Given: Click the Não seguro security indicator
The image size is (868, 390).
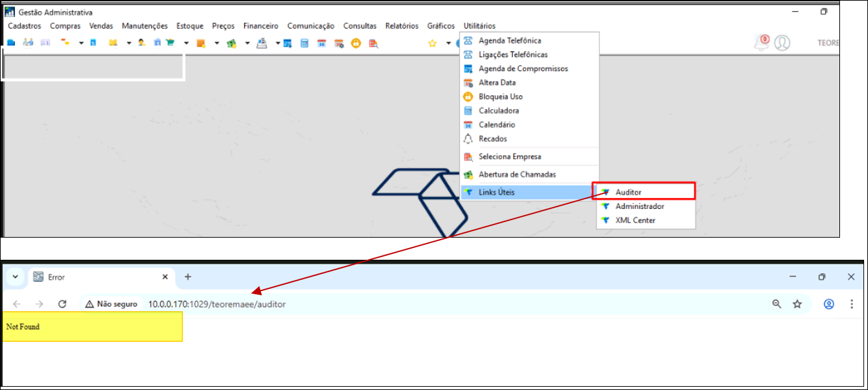Looking at the screenshot, I should tap(111, 304).
